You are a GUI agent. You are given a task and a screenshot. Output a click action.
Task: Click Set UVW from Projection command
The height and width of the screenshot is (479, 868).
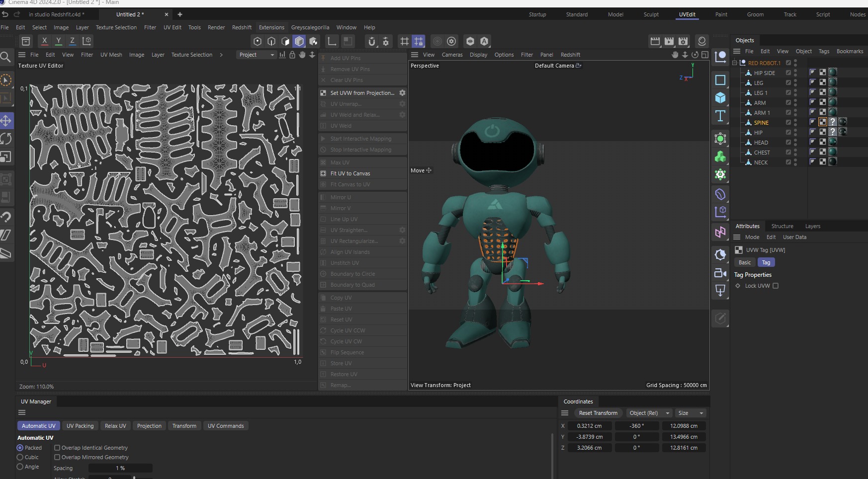point(362,93)
